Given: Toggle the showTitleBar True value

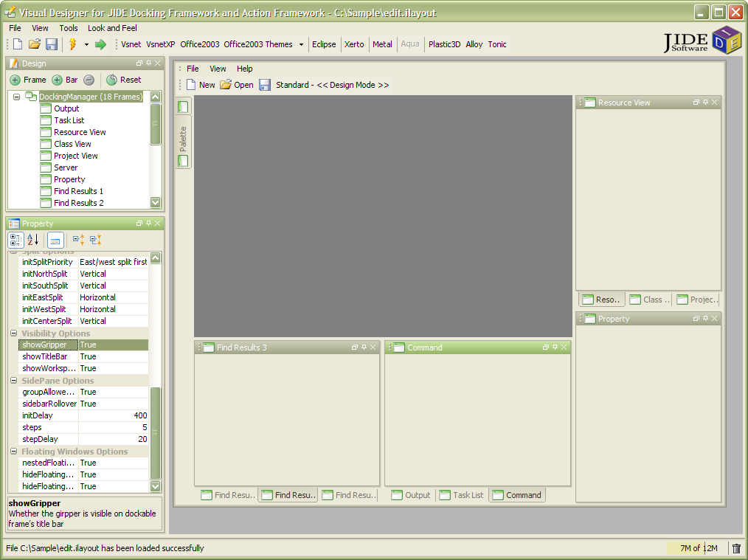Looking at the screenshot, I should (x=113, y=356).
